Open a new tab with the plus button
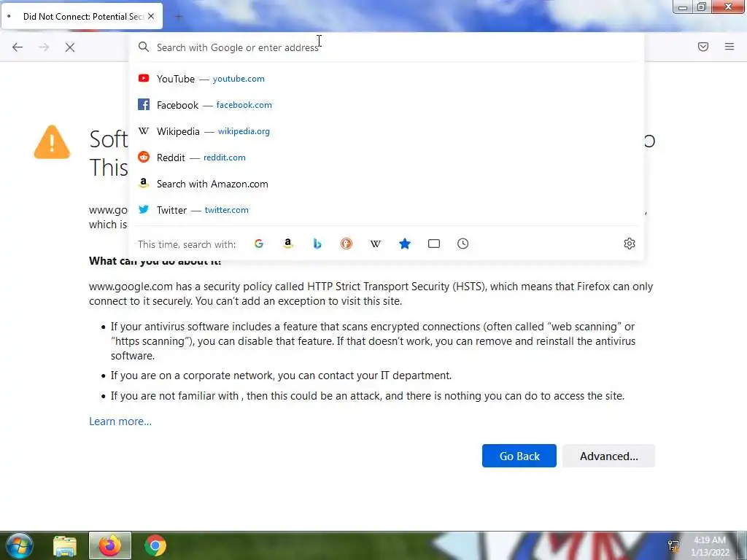 pos(179,17)
